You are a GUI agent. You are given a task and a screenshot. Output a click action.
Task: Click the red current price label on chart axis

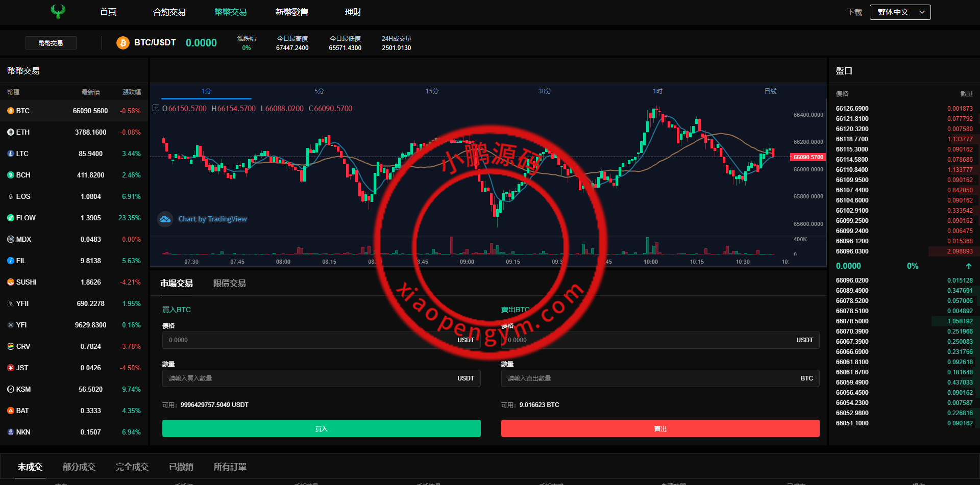(808, 157)
